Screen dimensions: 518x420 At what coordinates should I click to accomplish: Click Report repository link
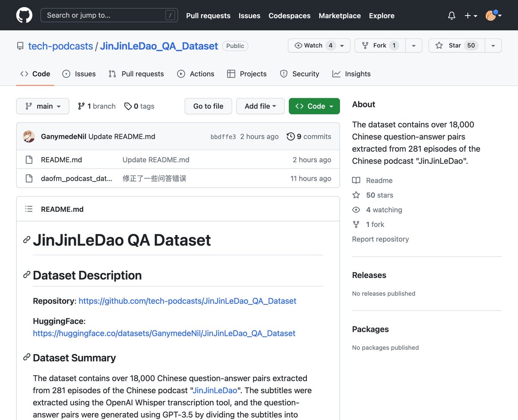tap(380, 239)
